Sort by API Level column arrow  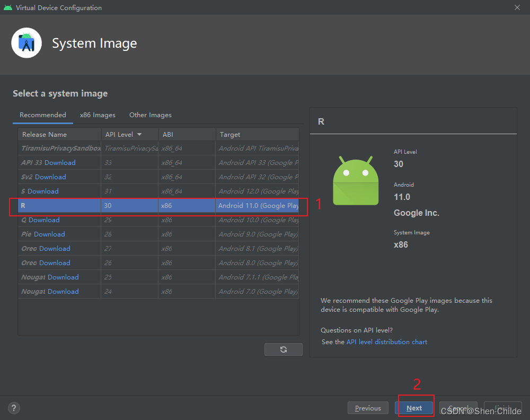[x=139, y=134]
